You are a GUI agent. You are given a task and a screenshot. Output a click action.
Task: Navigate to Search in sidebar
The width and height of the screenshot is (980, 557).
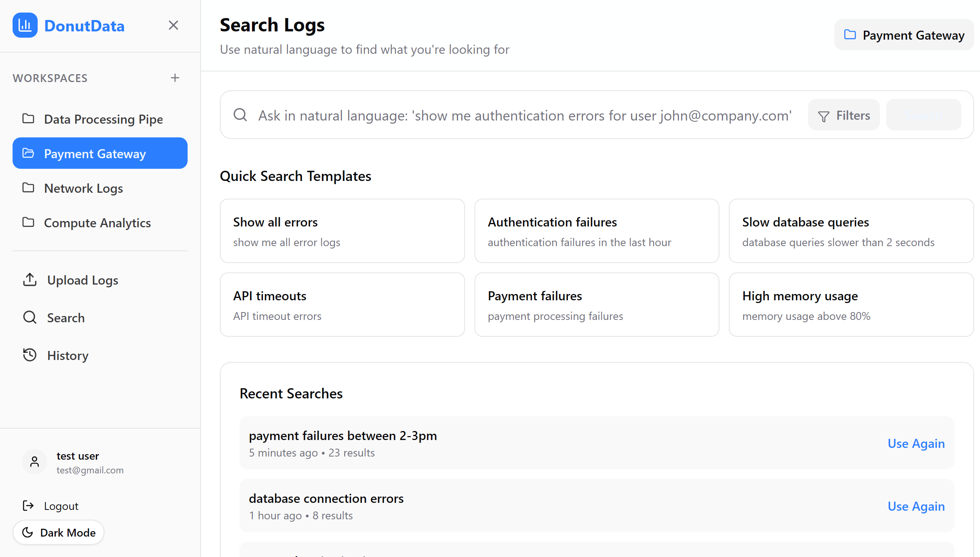pos(66,318)
